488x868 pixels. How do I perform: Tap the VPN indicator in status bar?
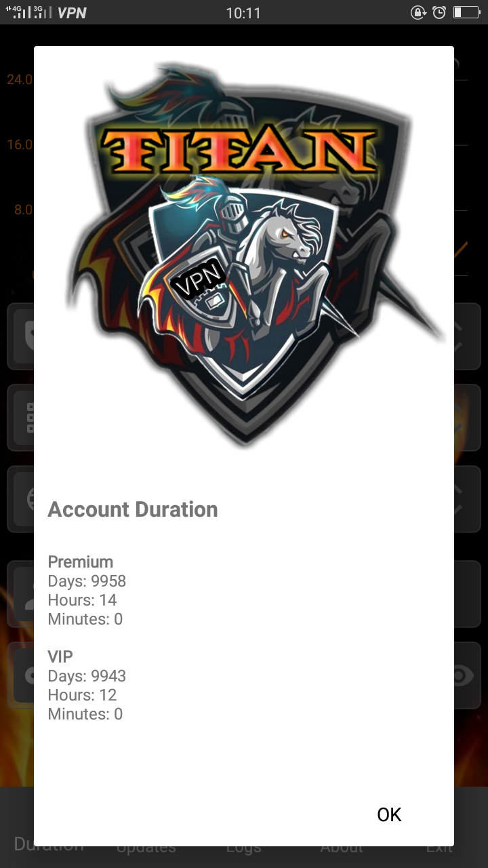pyautogui.click(x=72, y=13)
